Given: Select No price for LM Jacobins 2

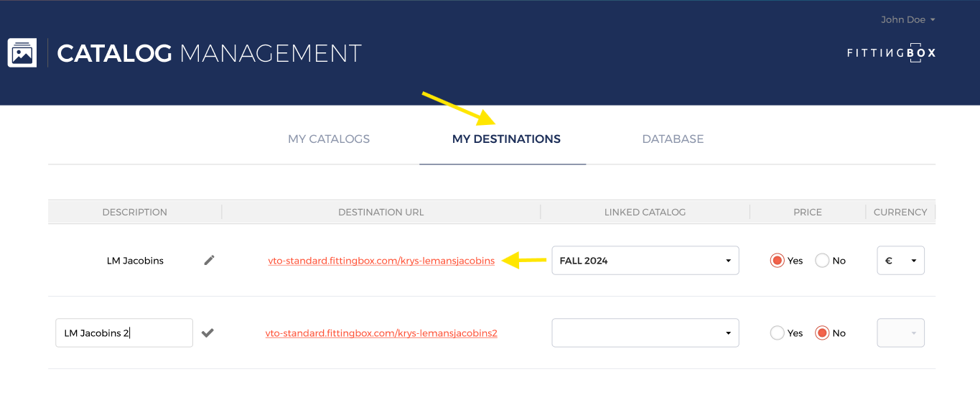Looking at the screenshot, I should click(822, 333).
